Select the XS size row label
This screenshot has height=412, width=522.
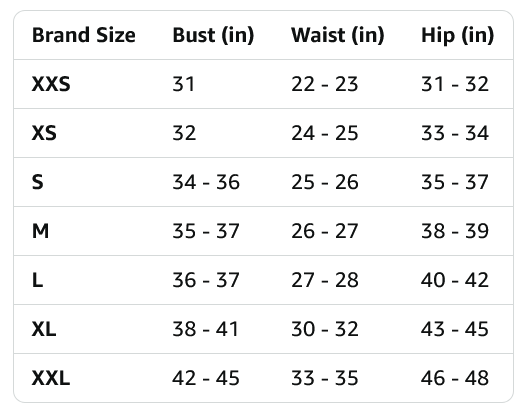[44, 133]
